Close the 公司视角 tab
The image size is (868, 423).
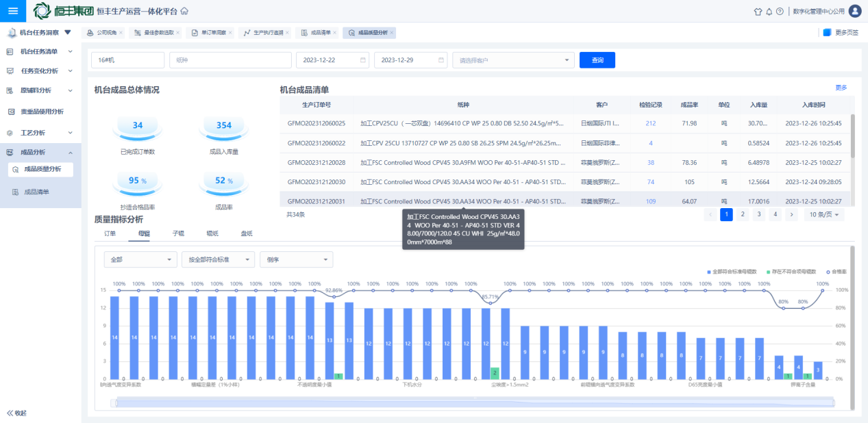point(121,33)
